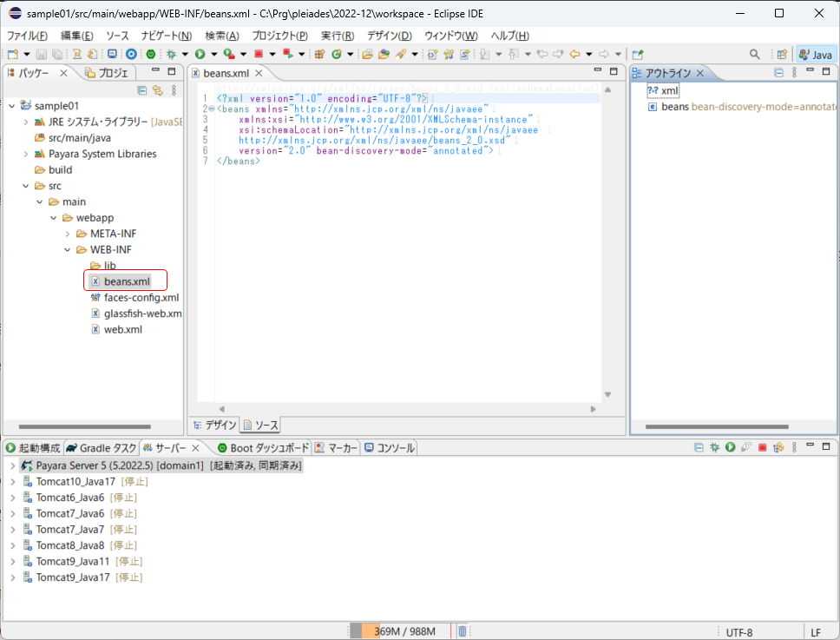Screen dimensions: 840x640
Task: Select web.xml in tree
Action: [117, 330]
